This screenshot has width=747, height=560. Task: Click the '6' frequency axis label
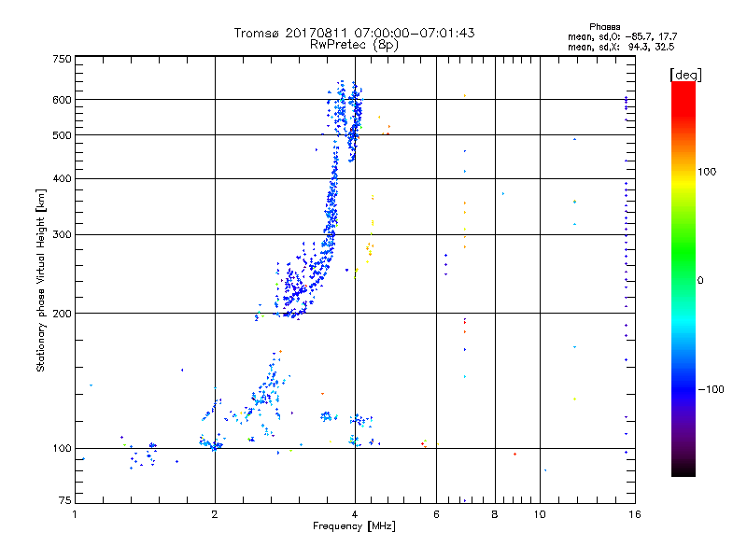tap(436, 514)
